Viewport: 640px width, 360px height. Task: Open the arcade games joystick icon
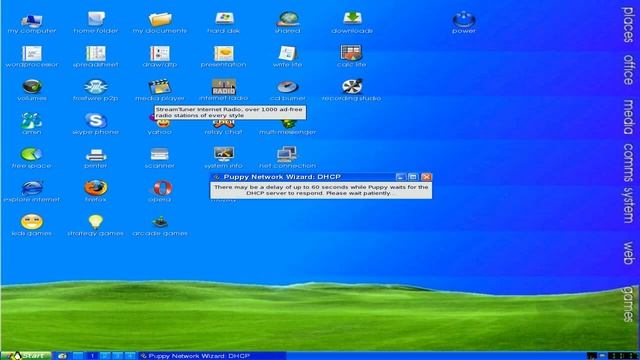tap(160, 222)
